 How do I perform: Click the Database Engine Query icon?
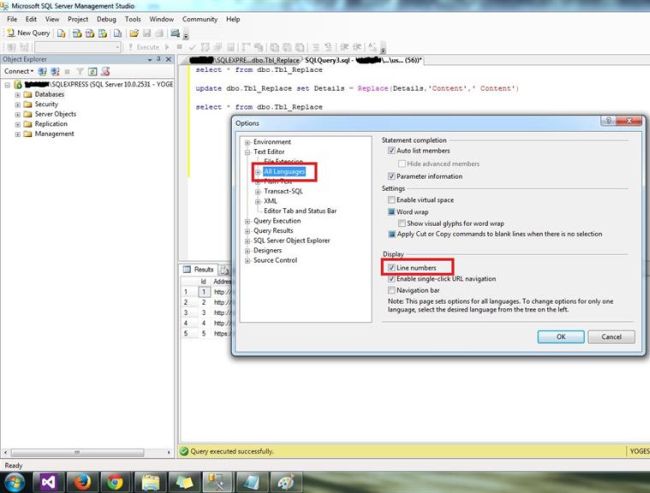coord(61,33)
